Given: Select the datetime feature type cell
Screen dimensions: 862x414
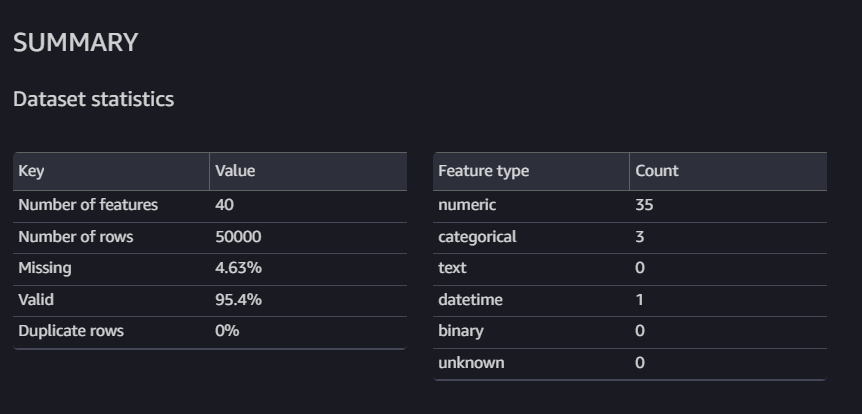Looking at the screenshot, I should (x=471, y=300).
